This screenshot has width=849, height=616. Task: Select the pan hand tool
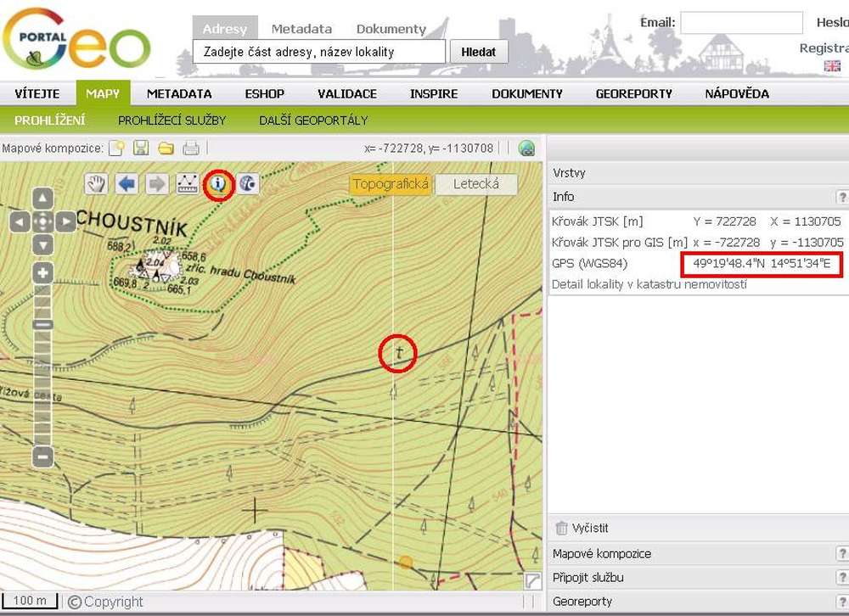98,184
